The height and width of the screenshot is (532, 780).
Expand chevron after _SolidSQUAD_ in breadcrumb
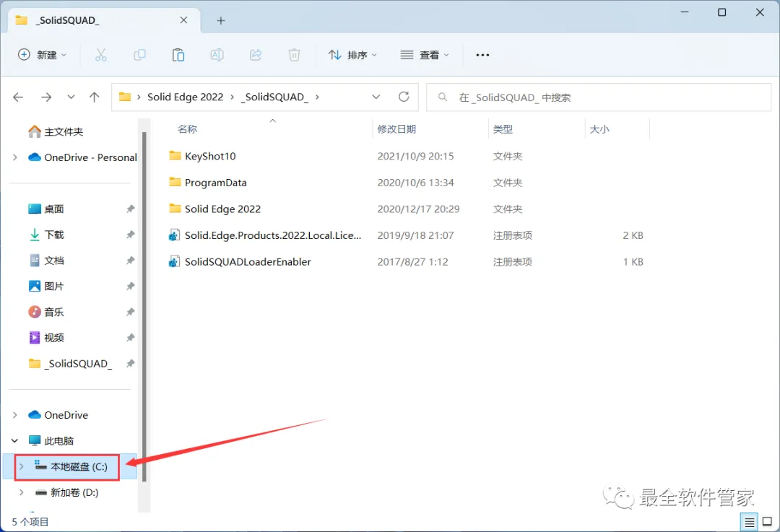pyautogui.click(x=317, y=97)
